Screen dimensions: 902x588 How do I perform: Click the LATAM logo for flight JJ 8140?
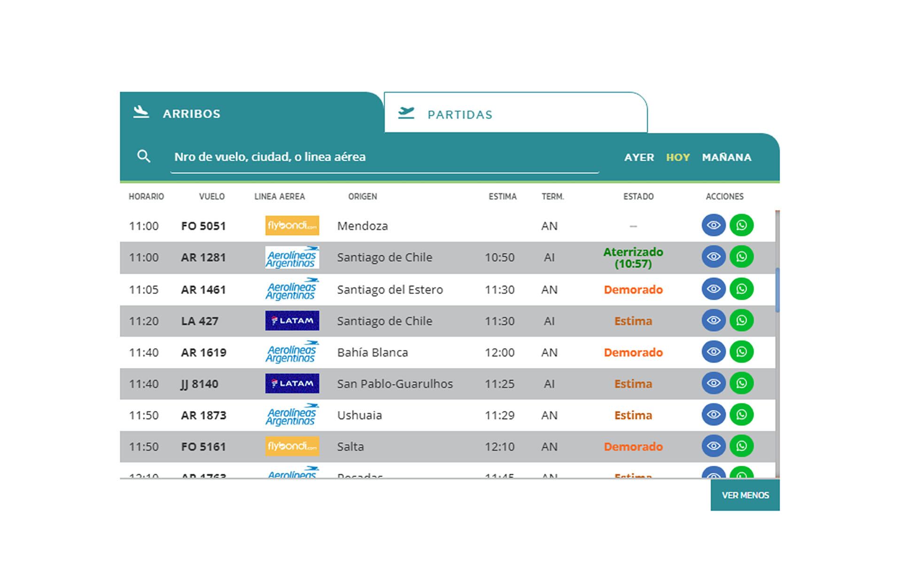tap(292, 383)
